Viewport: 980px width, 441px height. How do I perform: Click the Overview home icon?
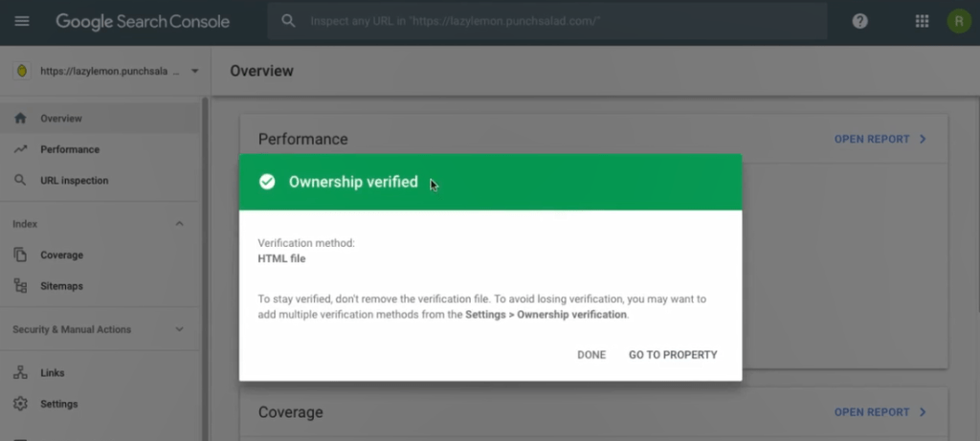point(21,118)
